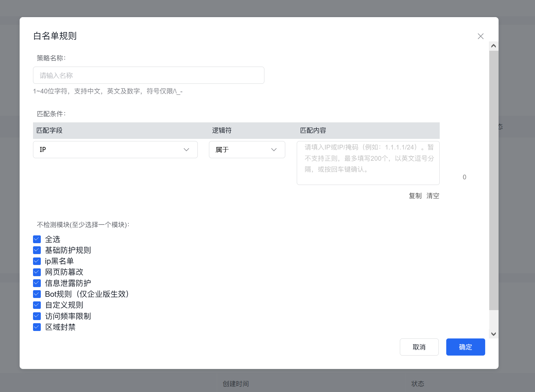Click the chevron on the IP selector
This screenshot has width=535, height=392.
coord(186,149)
